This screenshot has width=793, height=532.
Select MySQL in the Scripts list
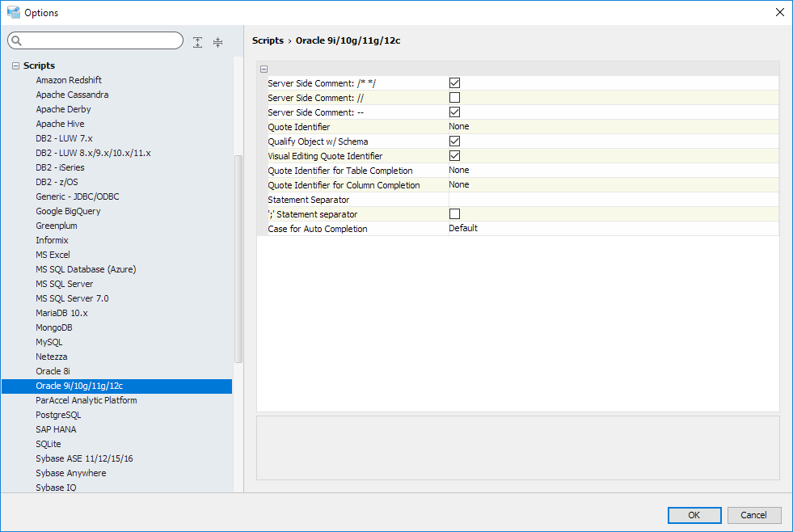[49, 342]
